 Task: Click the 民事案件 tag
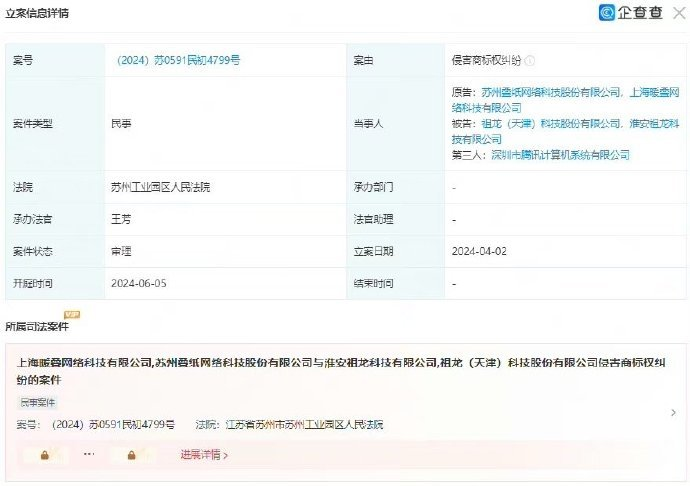tap(38, 402)
